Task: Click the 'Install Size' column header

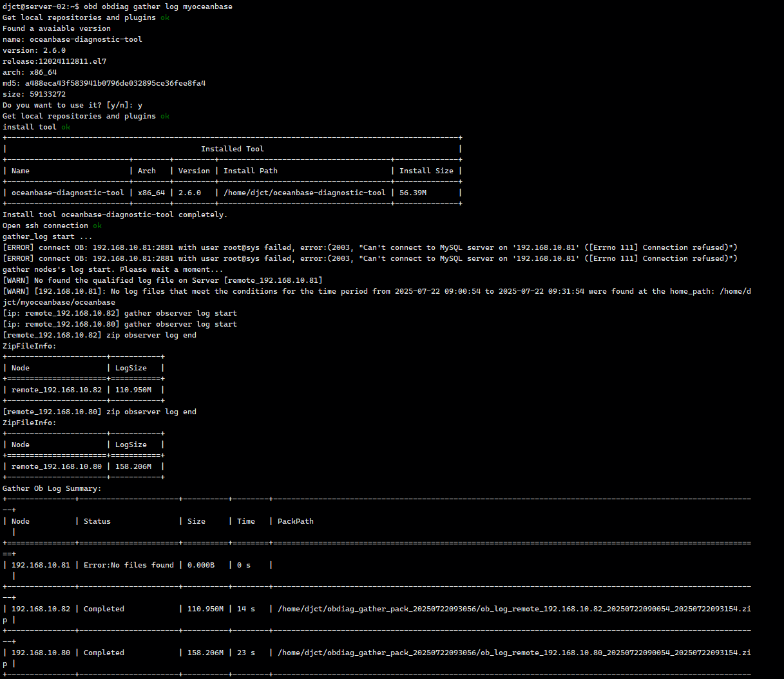Action: click(426, 171)
